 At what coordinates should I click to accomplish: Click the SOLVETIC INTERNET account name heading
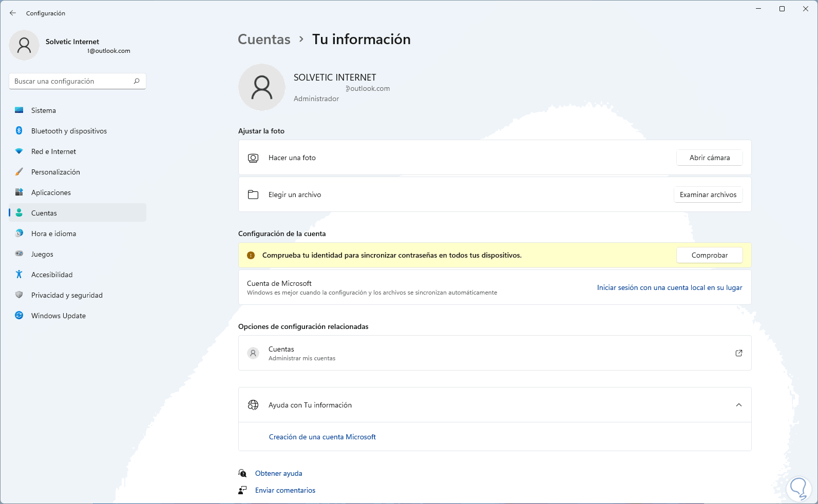335,77
